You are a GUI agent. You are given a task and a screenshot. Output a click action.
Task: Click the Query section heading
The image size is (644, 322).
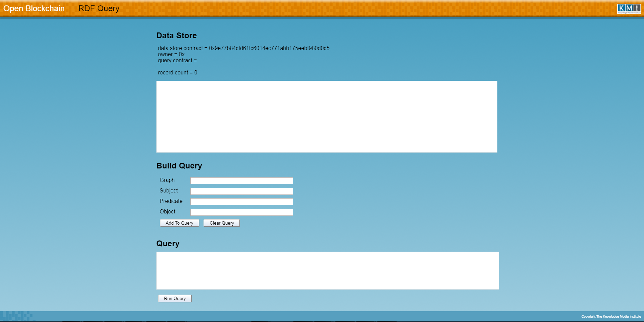(x=168, y=244)
